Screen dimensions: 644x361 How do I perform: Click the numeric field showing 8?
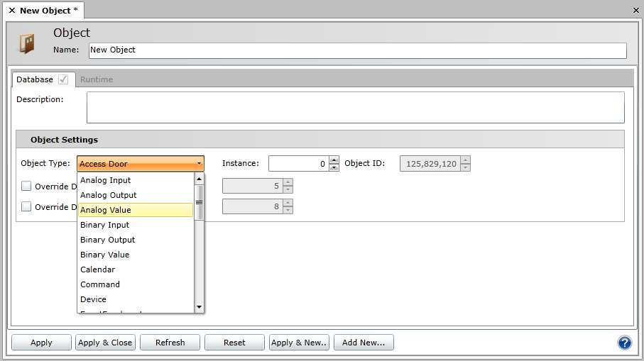point(253,206)
